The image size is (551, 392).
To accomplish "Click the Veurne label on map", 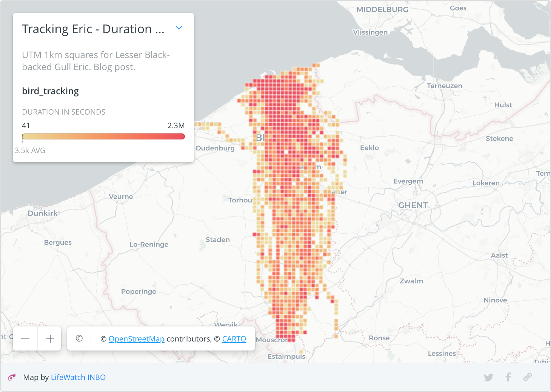I will 121,196.
